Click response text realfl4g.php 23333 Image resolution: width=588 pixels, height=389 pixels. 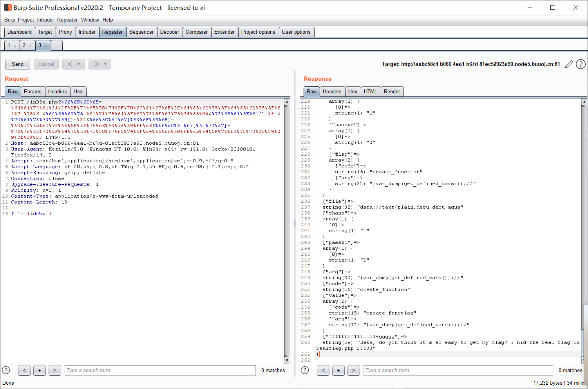click(346, 348)
